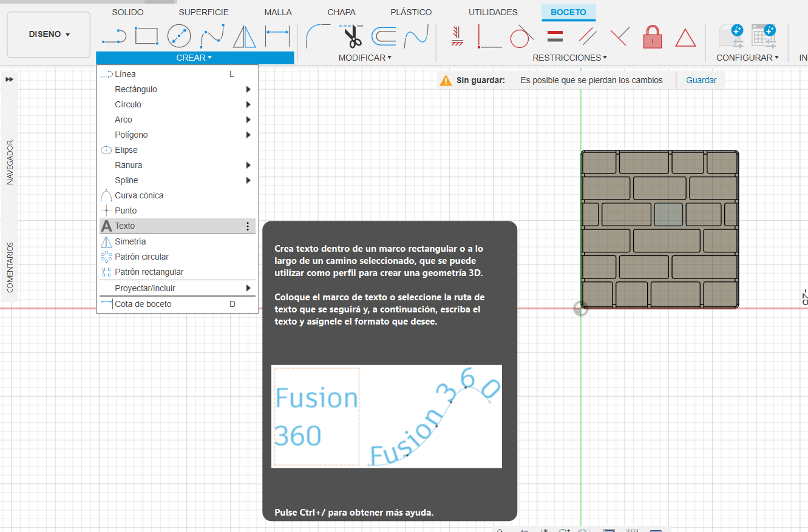Select the Spline curve tool icon in toolbar
Viewport: 808px width, 532px height.
pos(212,36)
